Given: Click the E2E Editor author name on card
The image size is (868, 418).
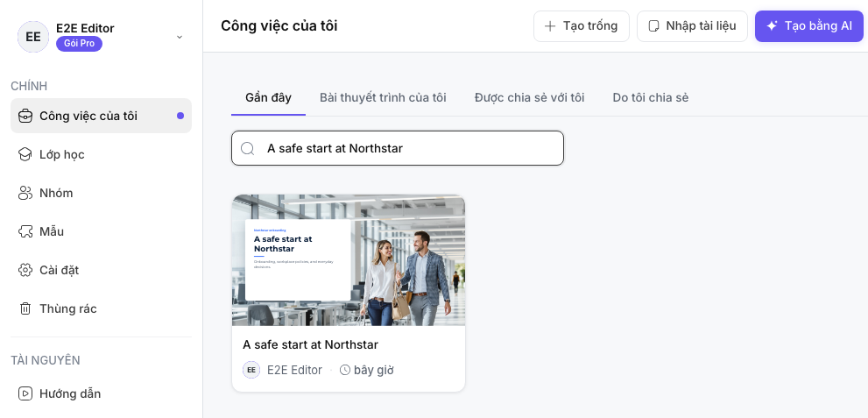Looking at the screenshot, I should click(x=294, y=370).
